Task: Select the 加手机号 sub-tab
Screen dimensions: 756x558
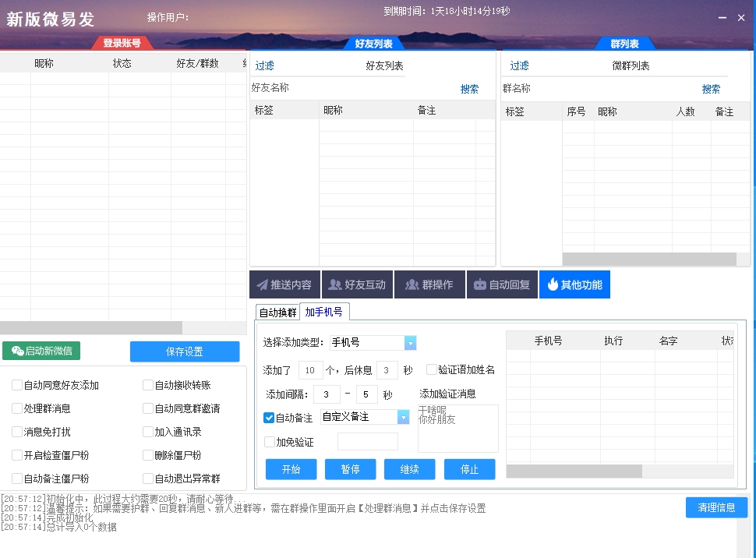Action: pos(324,312)
